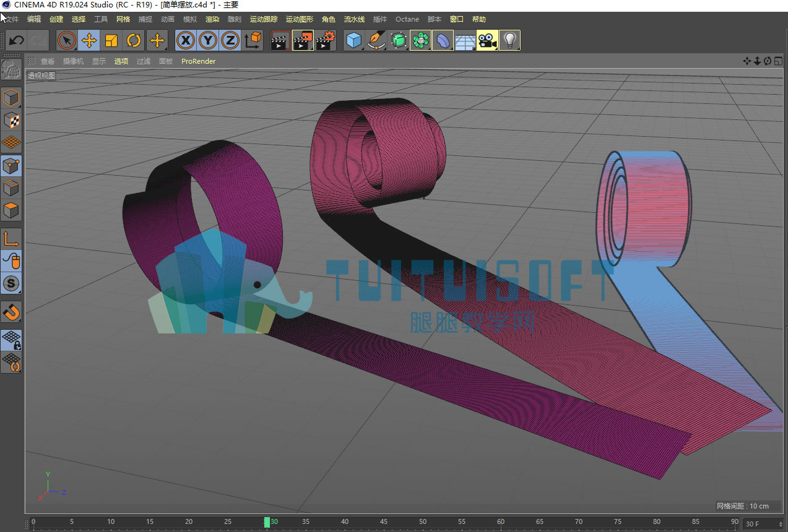Open the 运动图形 menu
Screen dimensions: 788x532
pos(300,19)
